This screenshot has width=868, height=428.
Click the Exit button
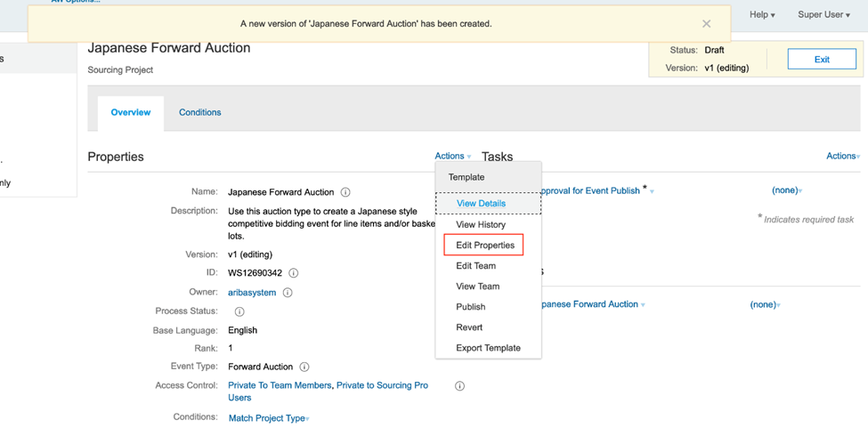(x=821, y=60)
